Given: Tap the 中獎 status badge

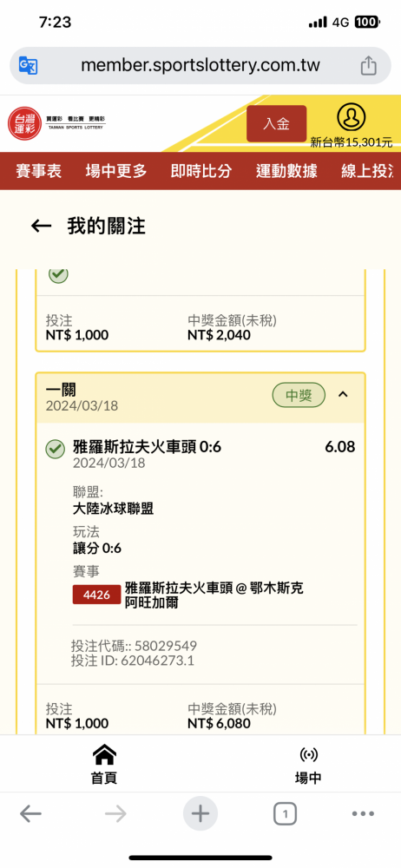Looking at the screenshot, I should pos(299,395).
